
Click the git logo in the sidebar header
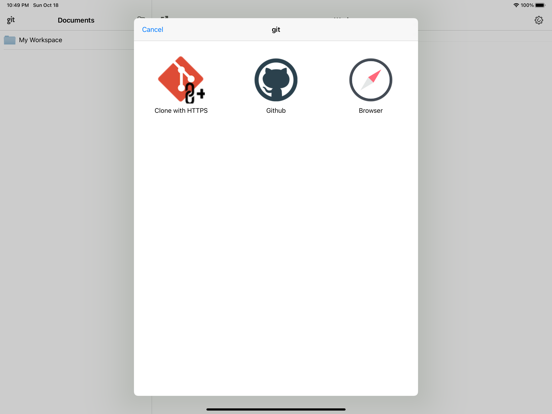click(11, 20)
